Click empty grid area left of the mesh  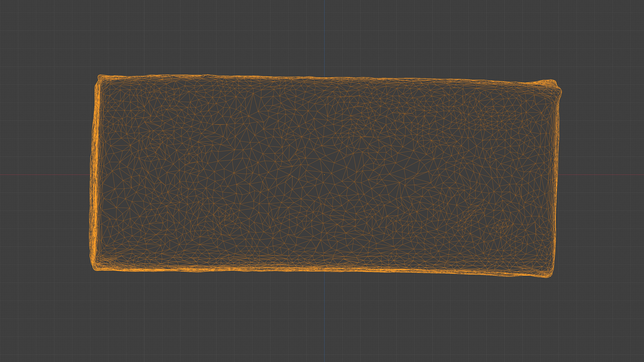click(45, 125)
